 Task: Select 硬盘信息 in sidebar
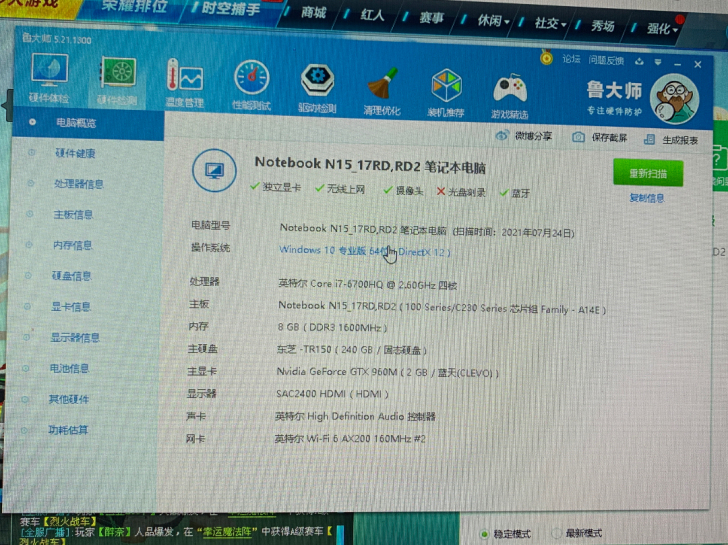pyautogui.click(x=72, y=276)
